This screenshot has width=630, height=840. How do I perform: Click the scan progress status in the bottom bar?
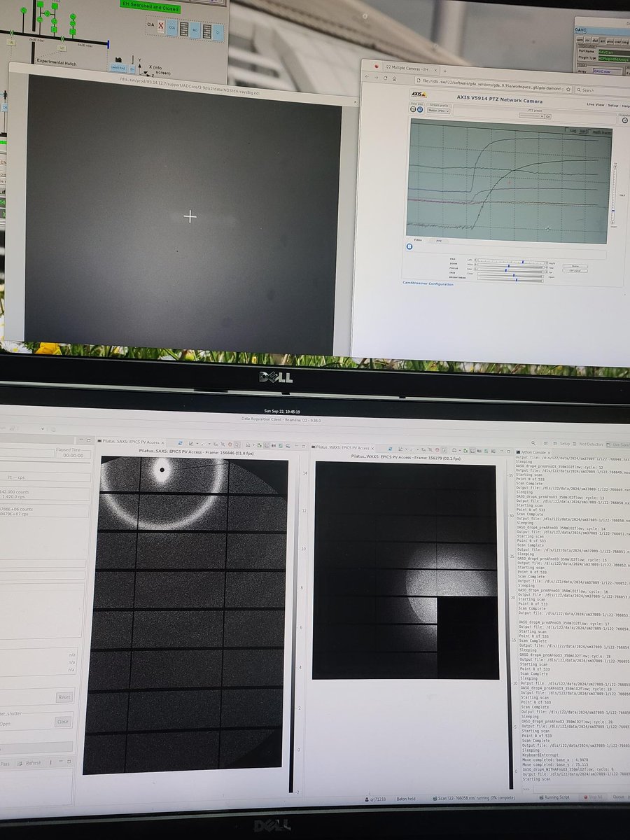(x=472, y=798)
